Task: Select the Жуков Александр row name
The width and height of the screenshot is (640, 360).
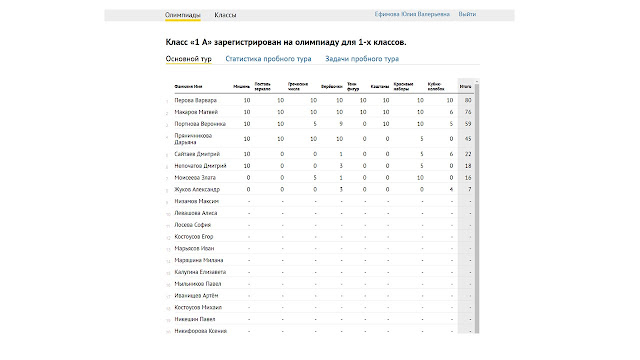Action: 197,190
